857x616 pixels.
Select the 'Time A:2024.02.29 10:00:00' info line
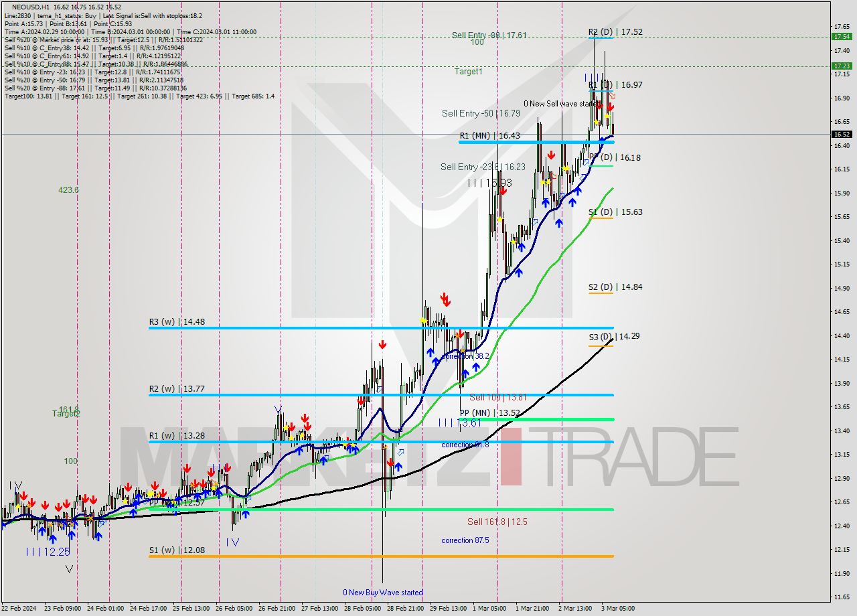click(x=44, y=31)
